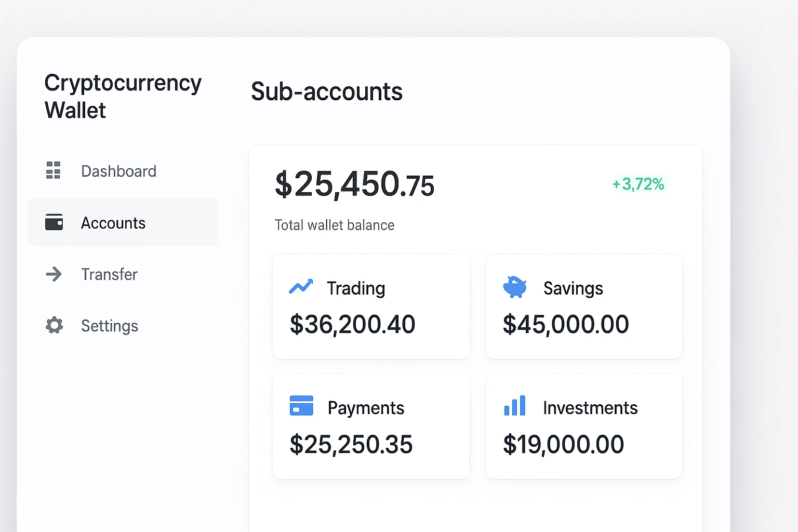Open the Trading sub-account card
The width and height of the screenshot is (798, 532).
(x=370, y=307)
